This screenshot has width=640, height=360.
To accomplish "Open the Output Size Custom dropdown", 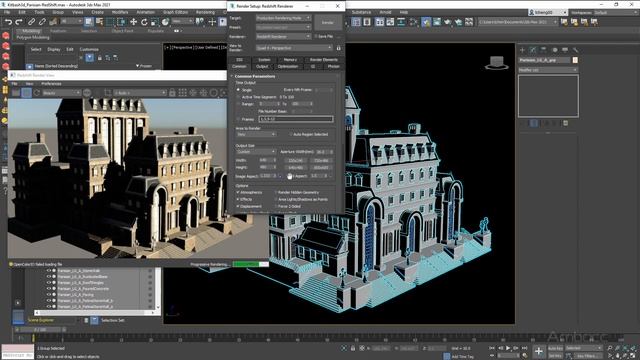I will pyautogui.click(x=256, y=152).
